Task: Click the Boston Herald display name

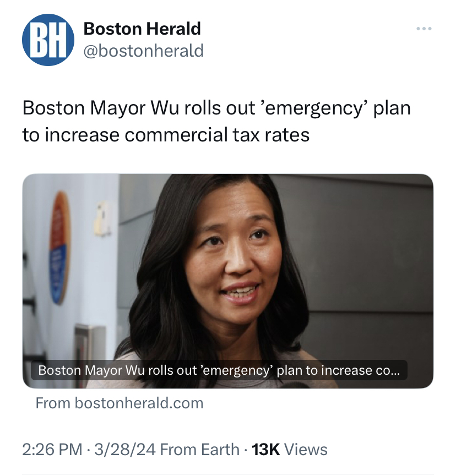Action: (x=142, y=29)
